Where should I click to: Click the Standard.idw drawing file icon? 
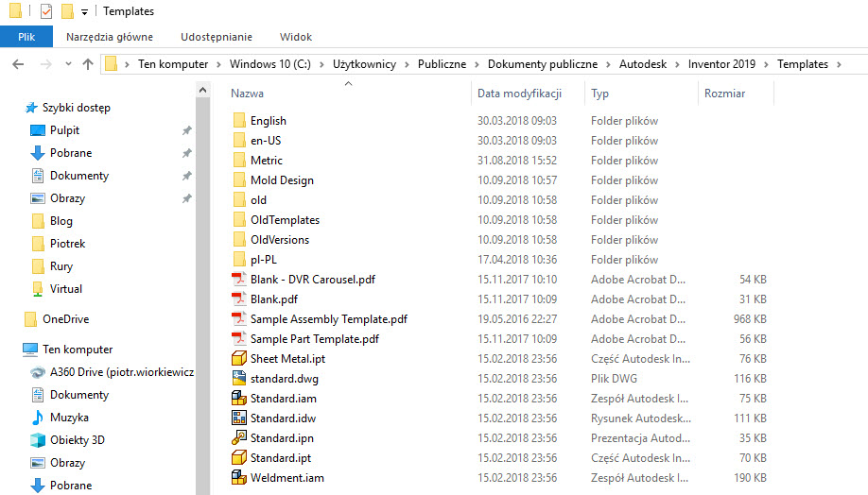238,418
